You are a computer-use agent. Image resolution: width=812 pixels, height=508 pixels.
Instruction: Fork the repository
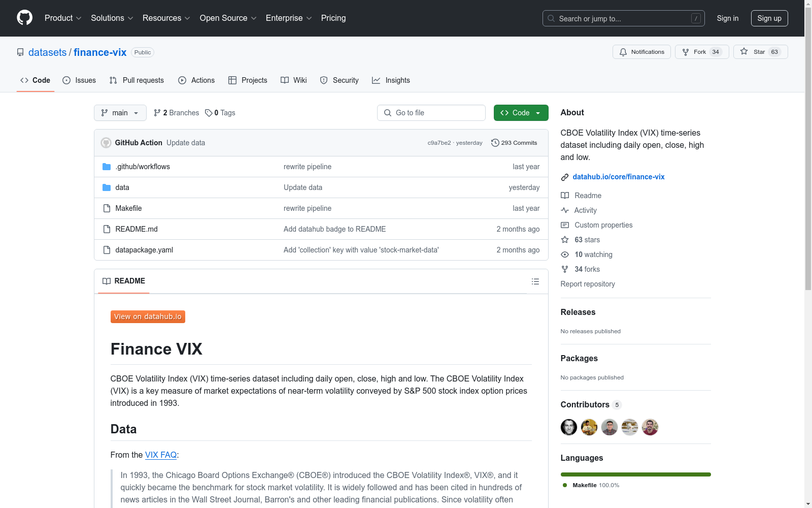pyautogui.click(x=702, y=52)
